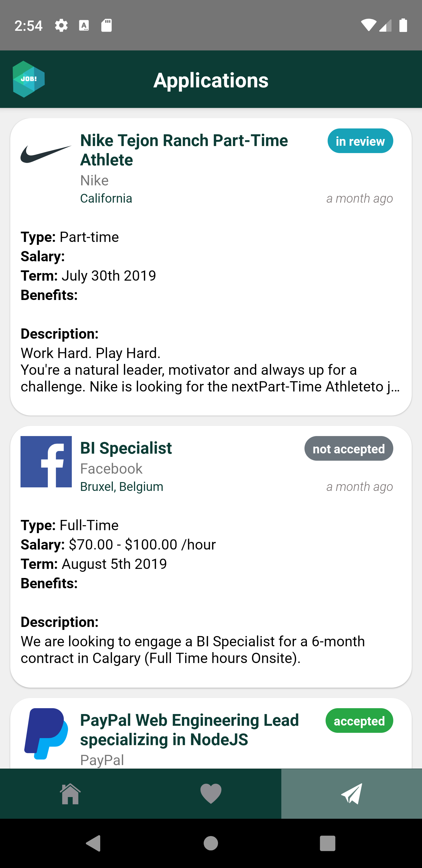Click the green 'accepted' status badge
422x868 pixels.
[x=359, y=720]
